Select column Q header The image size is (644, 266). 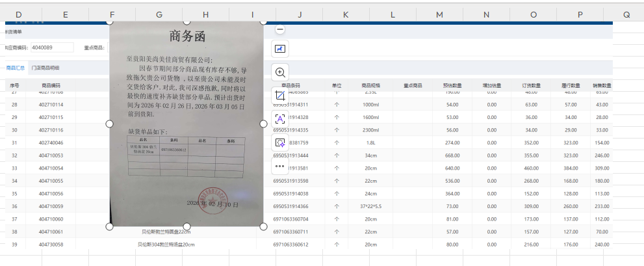coord(626,14)
